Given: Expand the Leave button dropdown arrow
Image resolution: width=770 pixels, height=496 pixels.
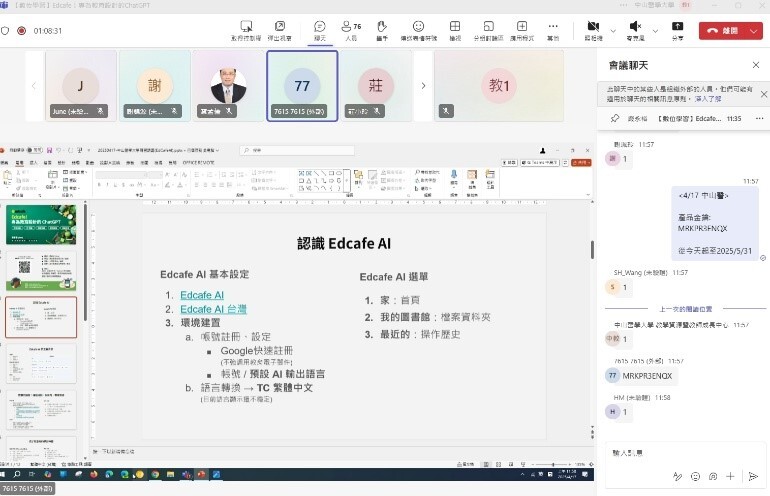Looking at the screenshot, I should [754, 30].
